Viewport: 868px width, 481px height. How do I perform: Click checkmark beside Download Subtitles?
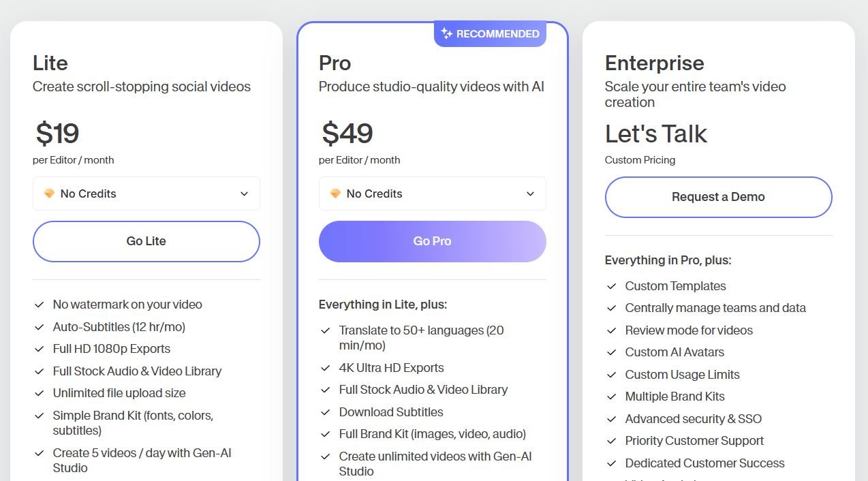[326, 412]
